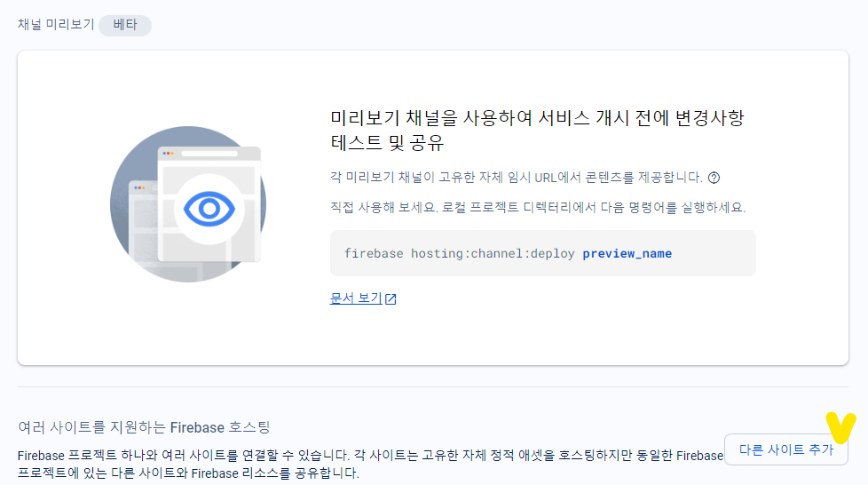
Task: Click the 미리보기 채널을 사용하여 heading text
Action: [x=537, y=131]
